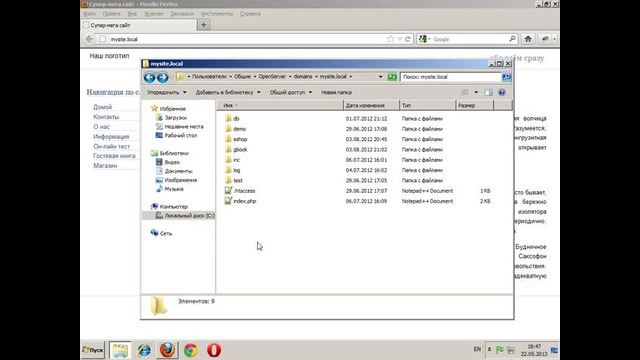The image size is (640, 360).
Task: Launch Chrome from taskbar
Action: point(190,350)
